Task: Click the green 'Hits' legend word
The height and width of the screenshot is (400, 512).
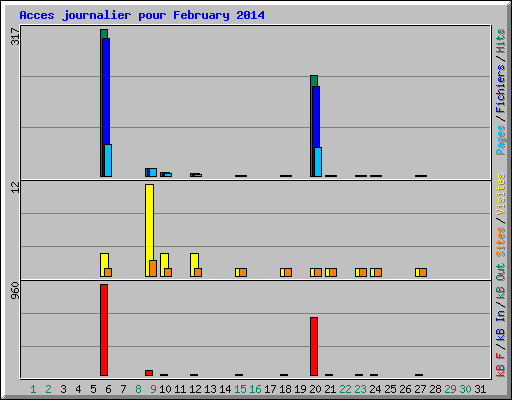Action: point(500,41)
